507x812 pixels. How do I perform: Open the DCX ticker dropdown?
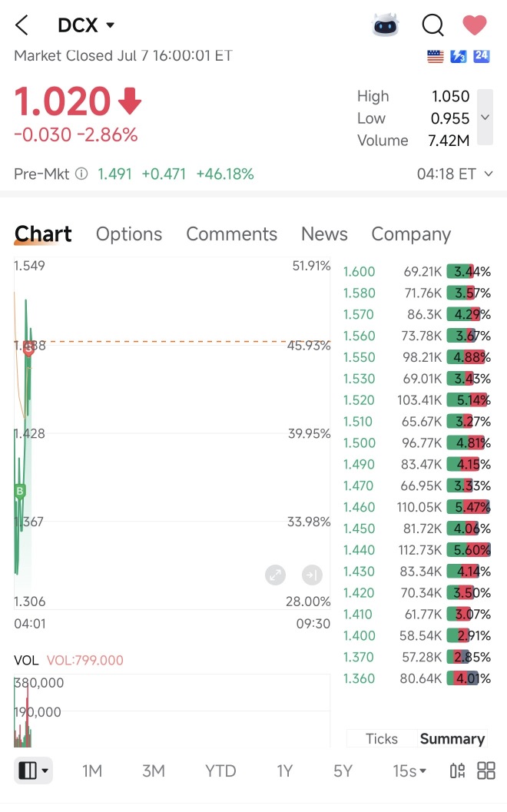tap(87, 25)
